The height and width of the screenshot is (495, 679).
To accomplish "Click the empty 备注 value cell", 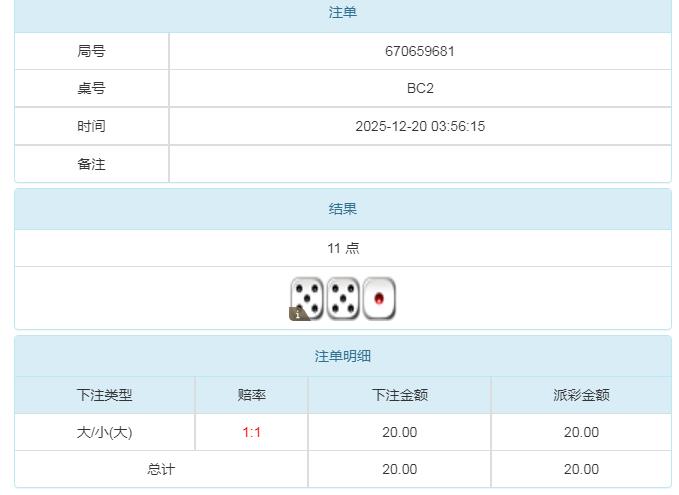I will (x=420, y=164).
